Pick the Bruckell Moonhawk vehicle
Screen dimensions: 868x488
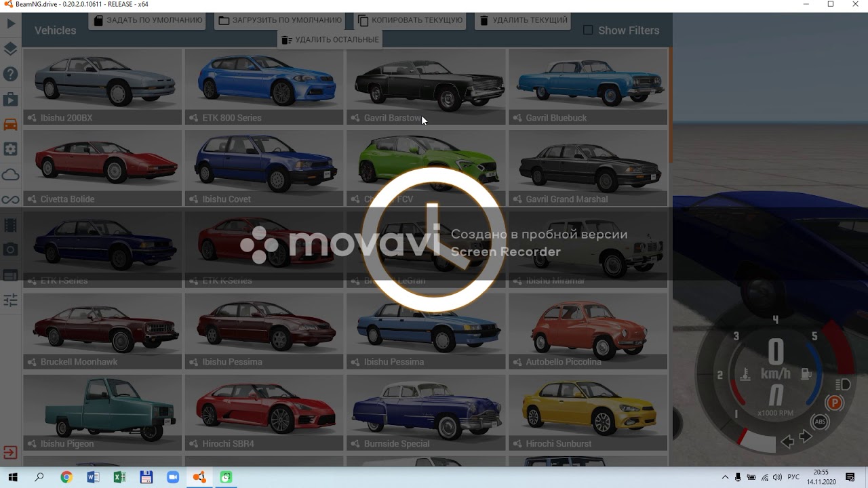click(102, 331)
